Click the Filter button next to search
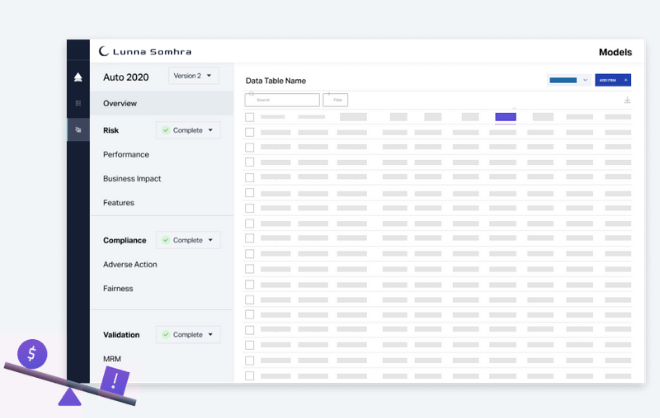The height and width of the screenshot is (418, 660). 335,100
